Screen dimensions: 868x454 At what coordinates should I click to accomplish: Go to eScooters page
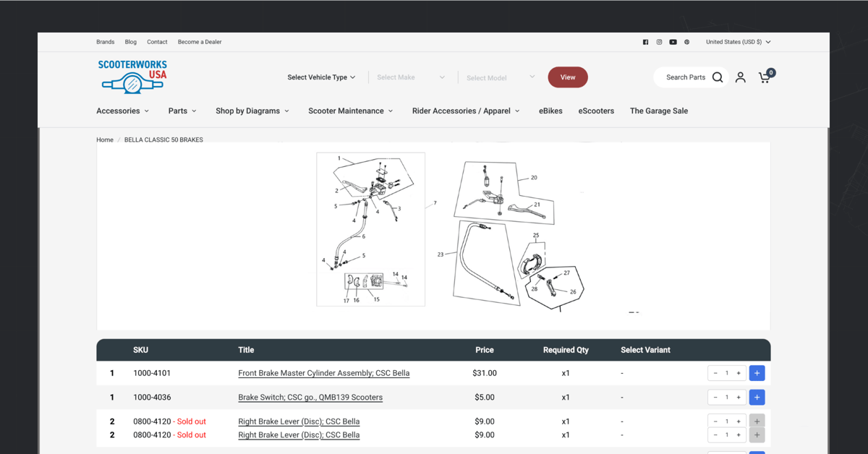point(596,111)
